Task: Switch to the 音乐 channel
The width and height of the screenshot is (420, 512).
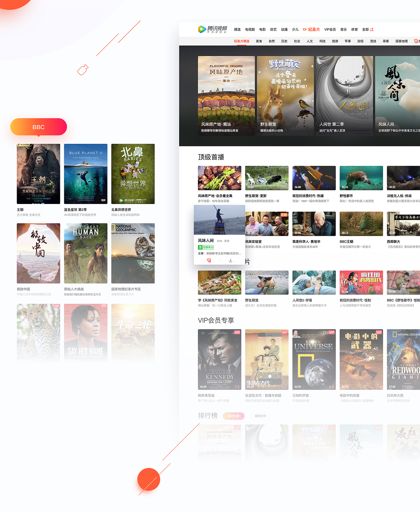Action: coord(344,30)
